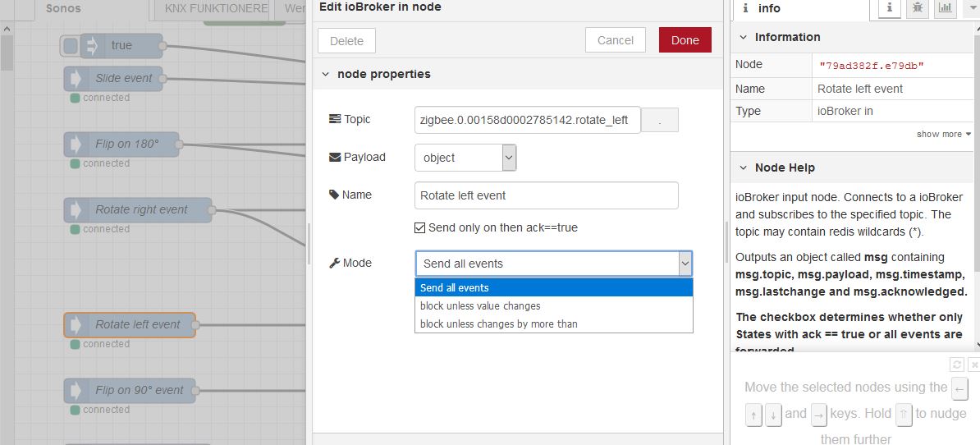Select the Slide event node
Image resolution: width=980 pixels, height=445 pixels.
coord(113,79)
